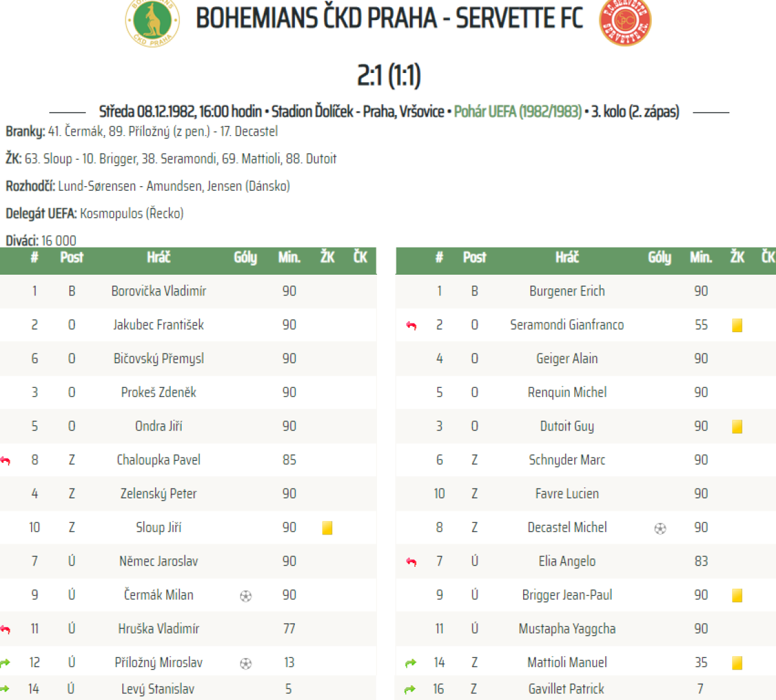Image resolution: width=776 pixels, height=700 pixels.
Task: Click the Góly header in Servette table
Action: pos(660,257)
